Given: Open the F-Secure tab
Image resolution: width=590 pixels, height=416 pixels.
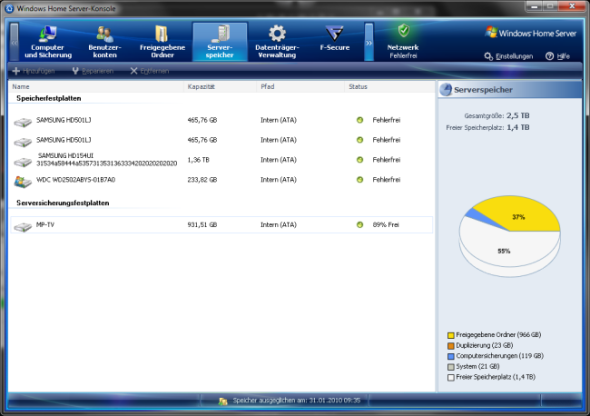Looking at the screenshot, I should click(335, 39).
